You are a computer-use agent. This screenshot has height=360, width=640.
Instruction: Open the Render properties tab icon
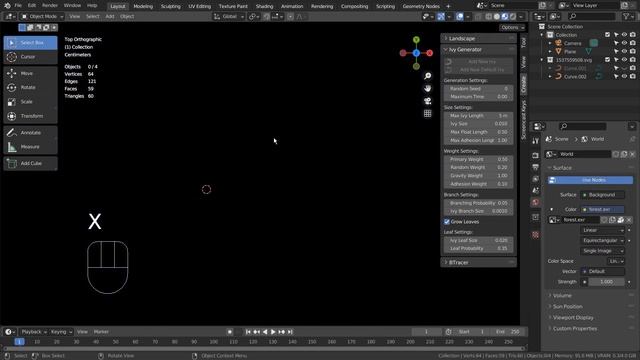[536, 156]
